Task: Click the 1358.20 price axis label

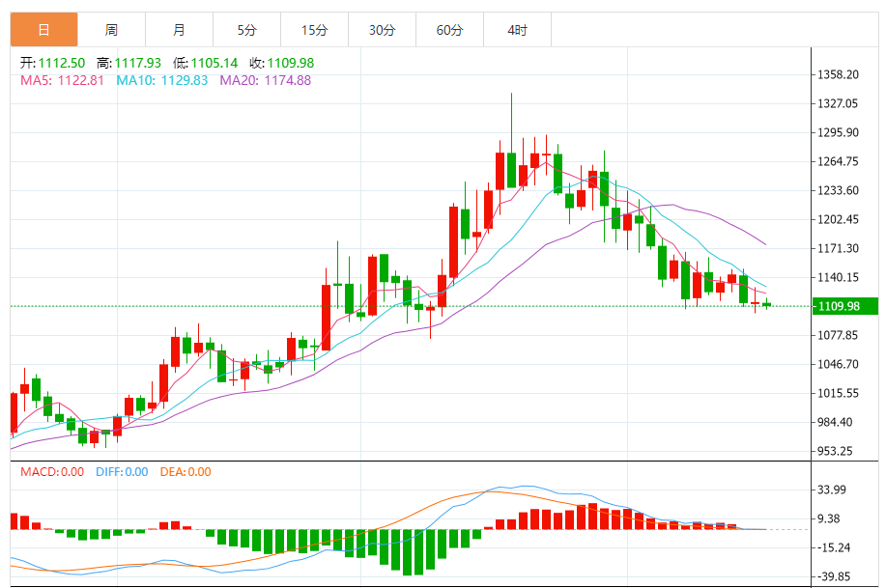Action: (x=838, y=74)
